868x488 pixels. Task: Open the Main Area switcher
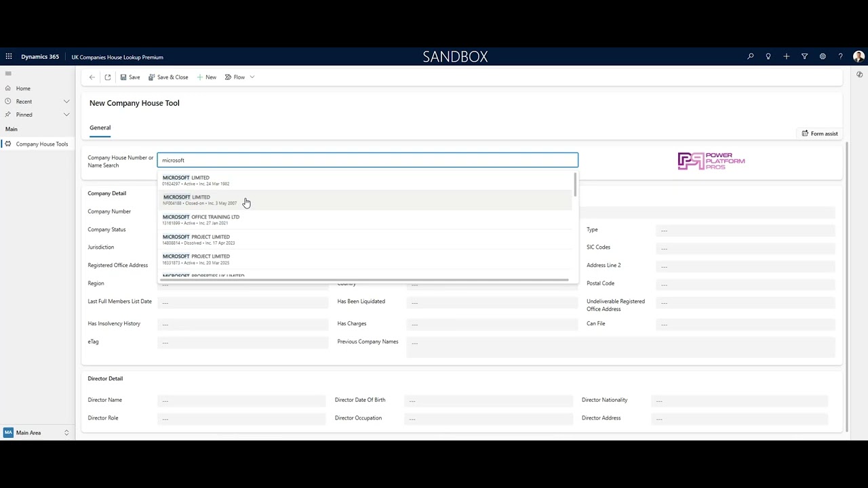point(37,432)
